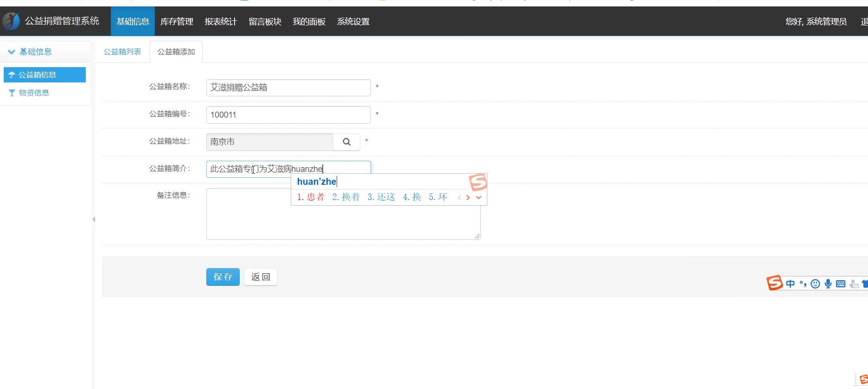Click the 保存 button
The height and width of the screenshot is (389, 868).
(x=223, y=277)
